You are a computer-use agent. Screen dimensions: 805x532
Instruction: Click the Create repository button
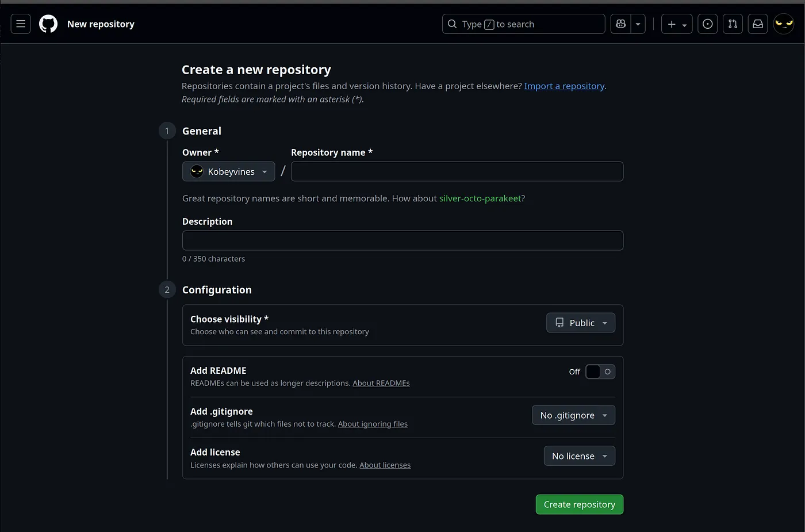580,504
